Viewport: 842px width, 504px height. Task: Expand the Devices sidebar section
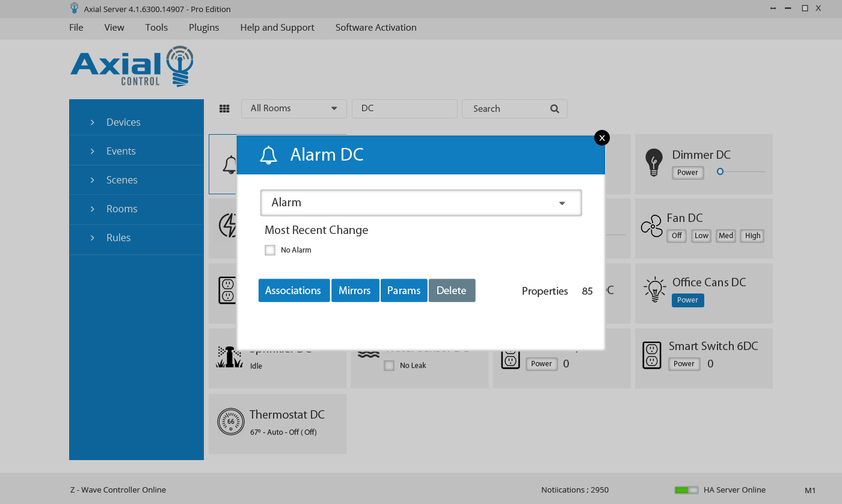click(x=123, y=122)
